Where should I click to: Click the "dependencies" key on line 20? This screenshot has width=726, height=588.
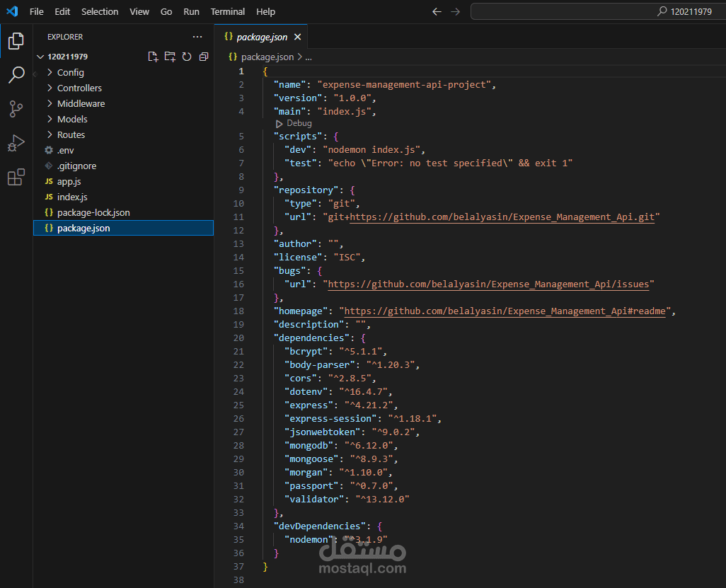(311, 338)
